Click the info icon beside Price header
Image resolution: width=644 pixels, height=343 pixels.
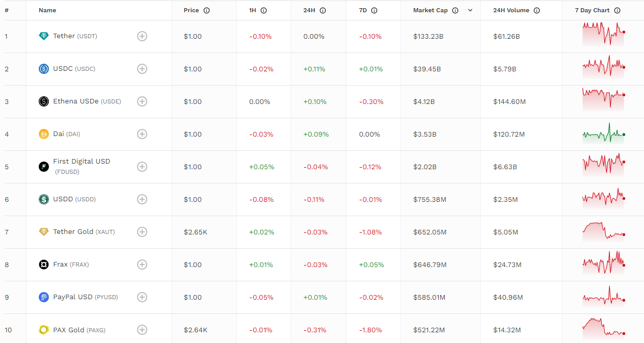pyautogui.click(x=206, y=11)
